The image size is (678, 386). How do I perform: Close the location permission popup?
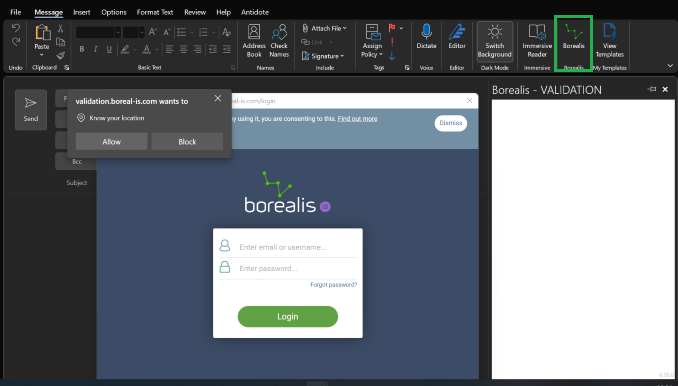coord(217,99)
